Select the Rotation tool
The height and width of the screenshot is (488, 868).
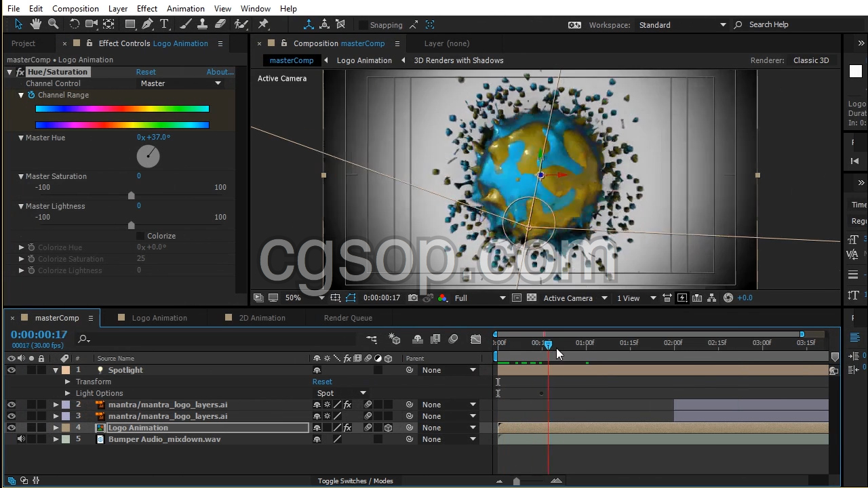[74, 24]
